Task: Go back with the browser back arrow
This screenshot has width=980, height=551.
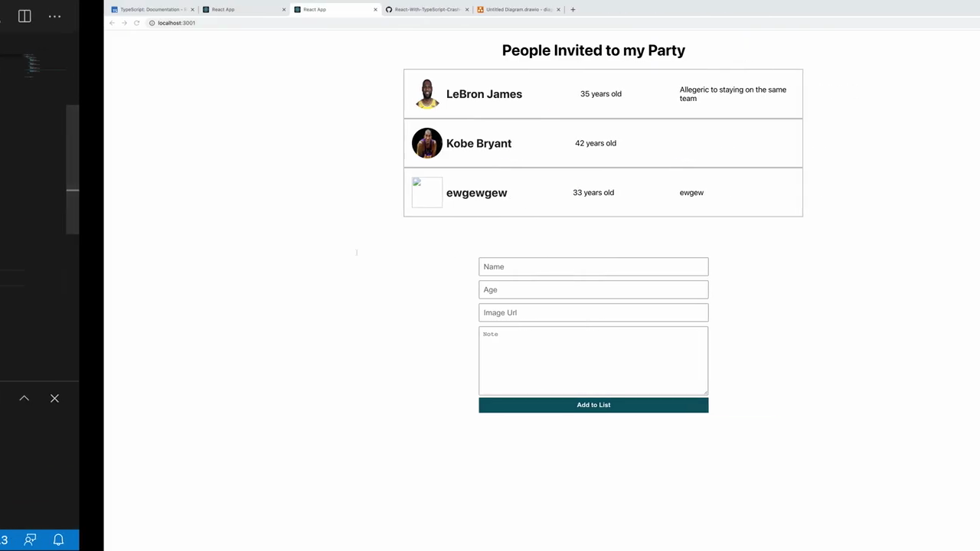Action: tap(112, 23)
